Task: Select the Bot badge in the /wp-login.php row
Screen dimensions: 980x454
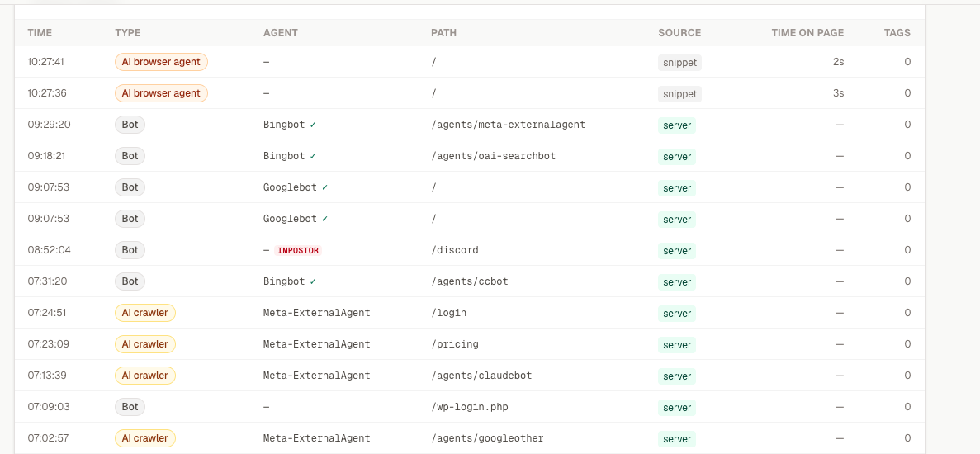Action: point(130,407)
